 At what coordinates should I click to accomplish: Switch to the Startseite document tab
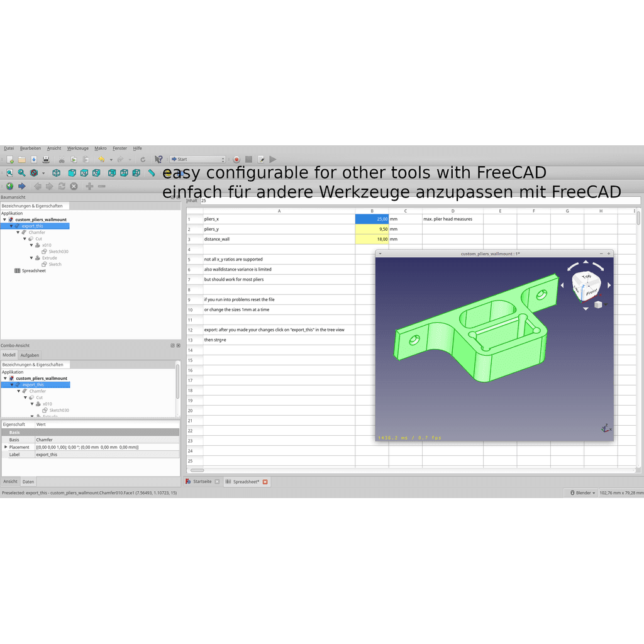coord(202,481)
